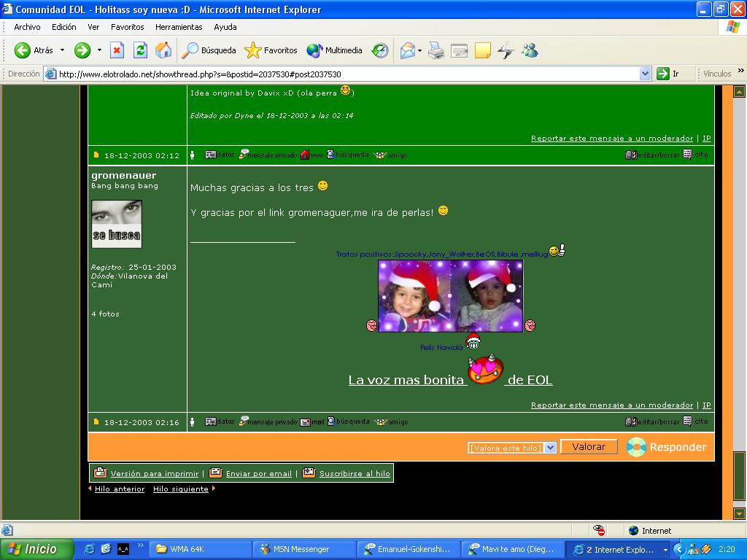This screenshot has width=747, height=560.
Task: Click editar/borrar in the 02:12 post row
Action: pyautogui.click(x=652, y=155)
